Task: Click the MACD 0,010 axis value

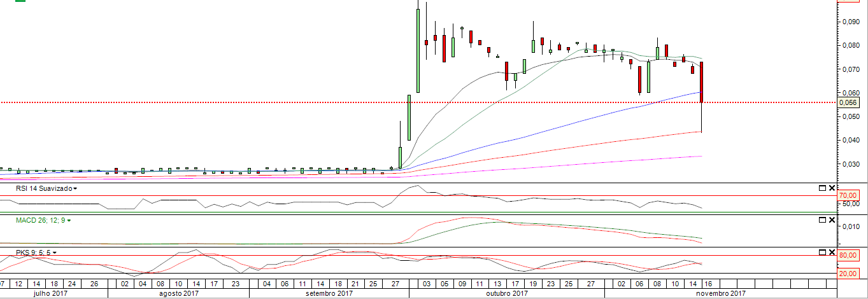Action: pos(850,226)
